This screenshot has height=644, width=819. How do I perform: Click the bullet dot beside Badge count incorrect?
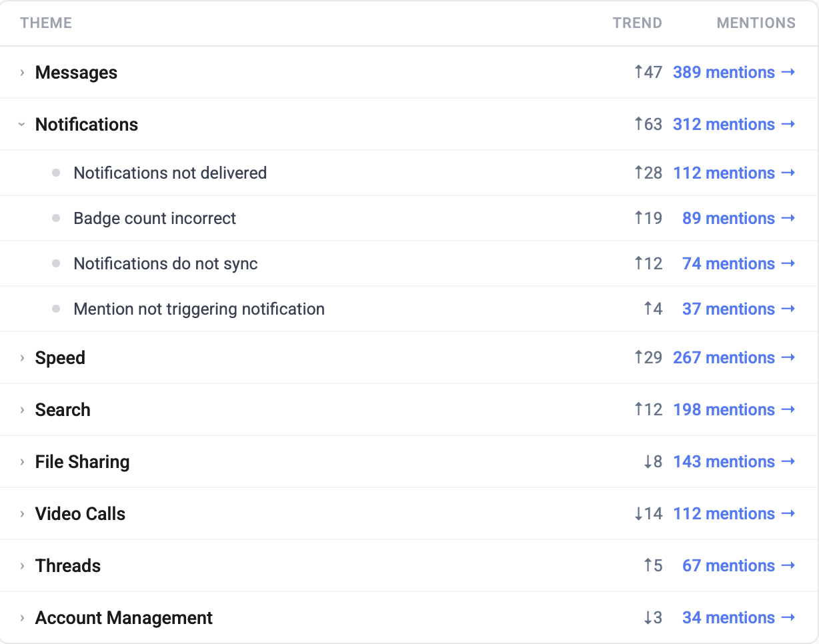pos(56,218)
